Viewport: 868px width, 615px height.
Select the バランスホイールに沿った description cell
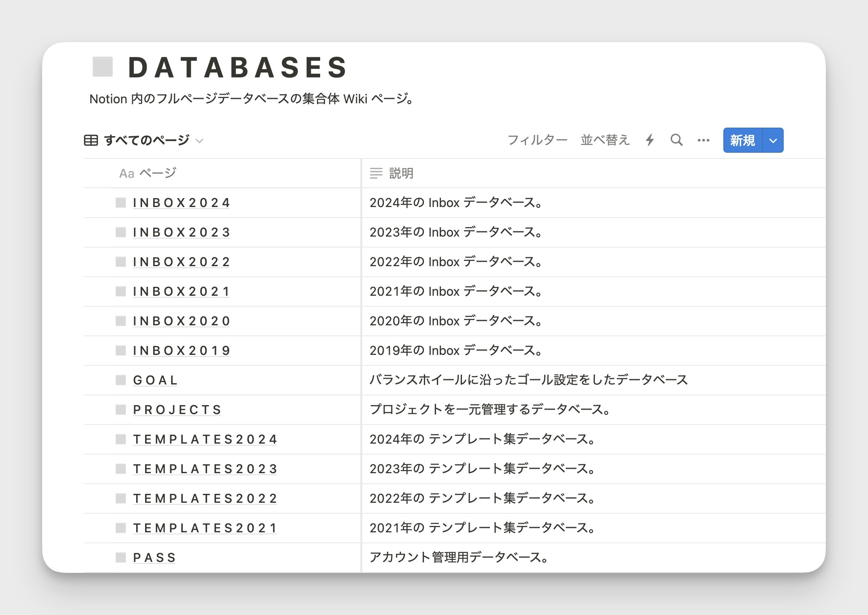594,380
